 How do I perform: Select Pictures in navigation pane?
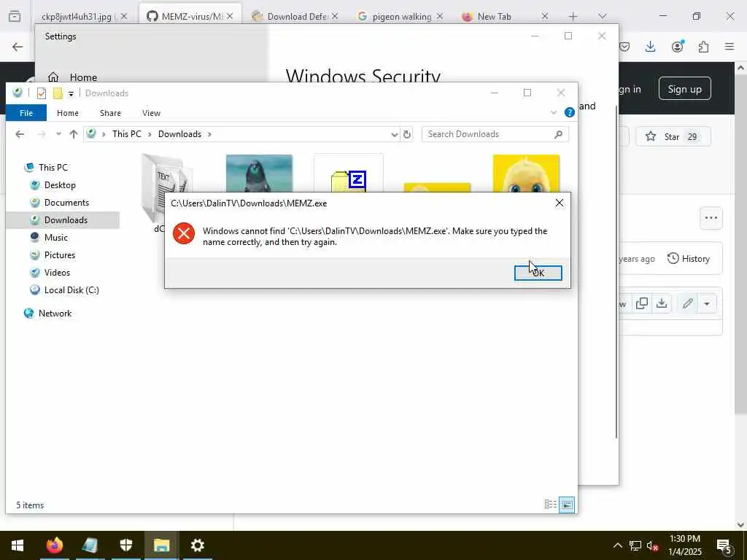tap(60, 255)
